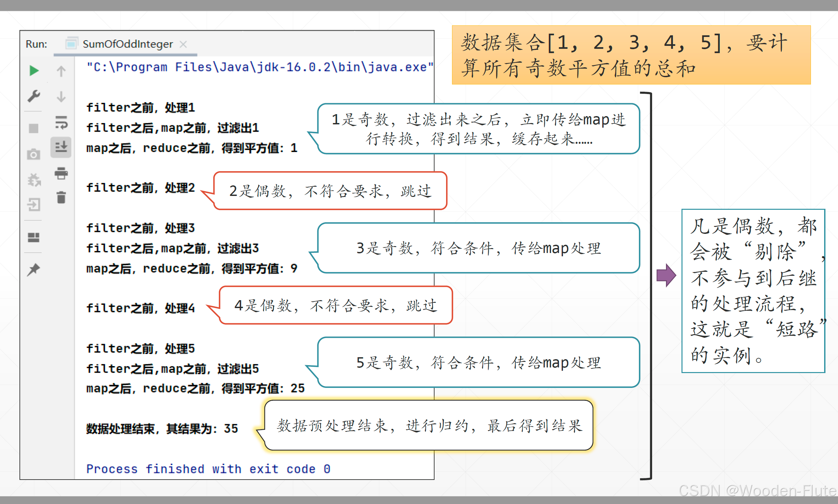Click the orange title text box

point(631,55)
